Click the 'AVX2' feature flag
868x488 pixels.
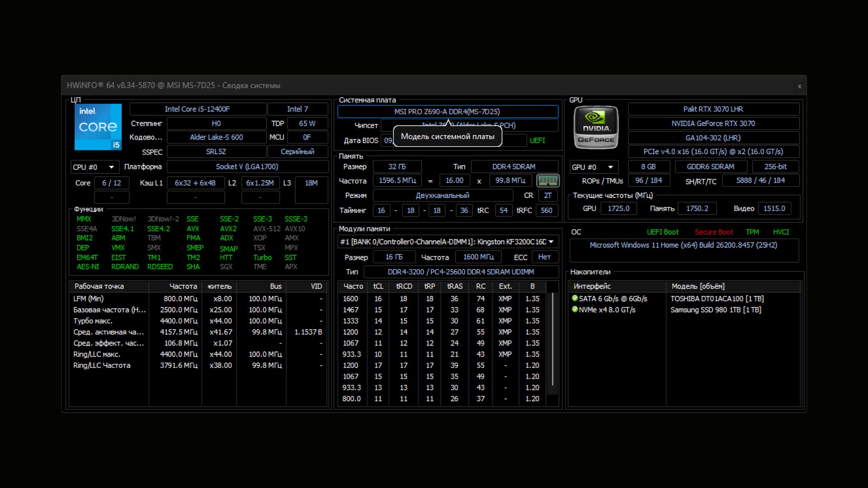[228, 229]
